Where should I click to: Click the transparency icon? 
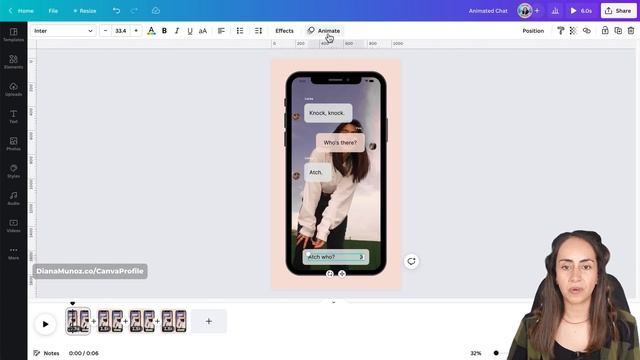(573, 31)
